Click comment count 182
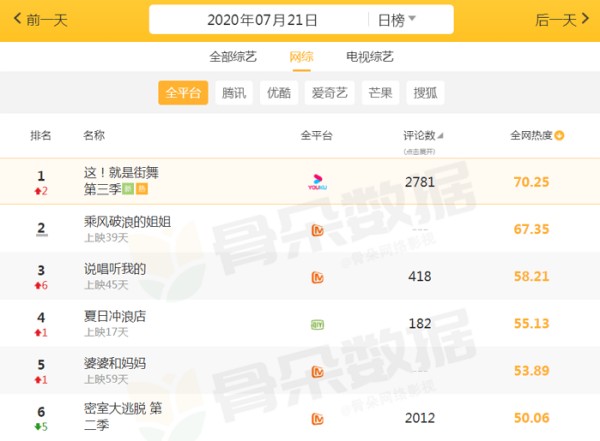 pos(420,324)
